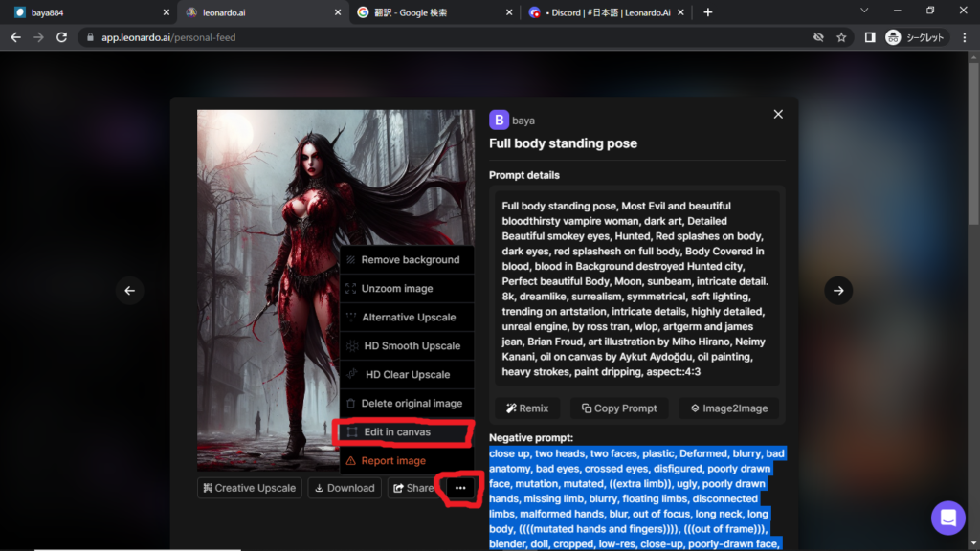Choose Remove background from menu

[410, 260]
